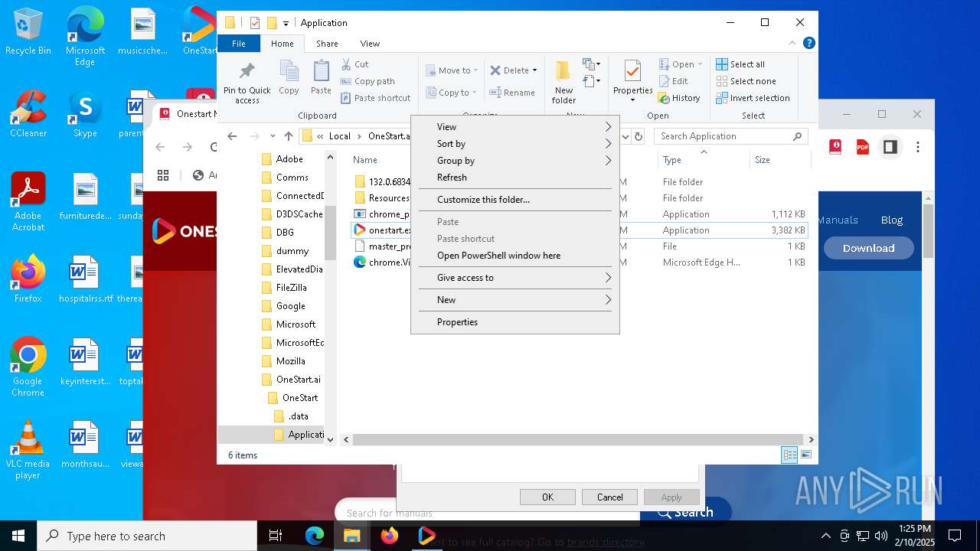Image resolution: width=980 pixels, height=551 pixels.
Task: Click the Windows Start button
Action: tap(18, 536)
